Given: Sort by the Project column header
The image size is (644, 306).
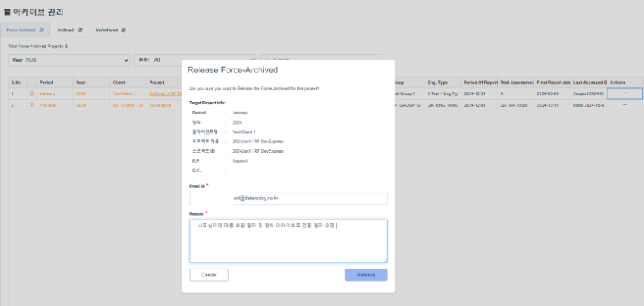Looking at the screenshot, I should coord(164,83).
